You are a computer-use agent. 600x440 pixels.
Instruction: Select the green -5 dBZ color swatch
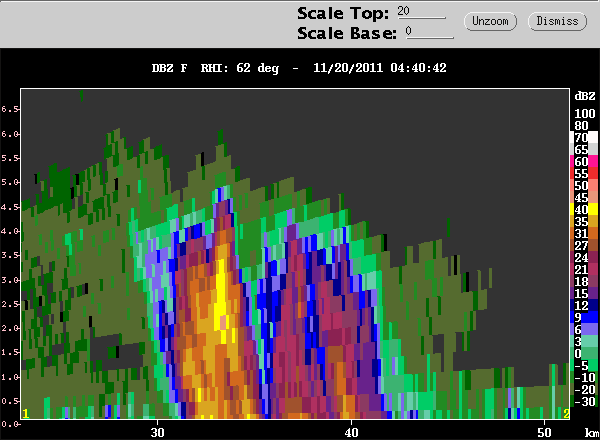(x=584, y=365)
